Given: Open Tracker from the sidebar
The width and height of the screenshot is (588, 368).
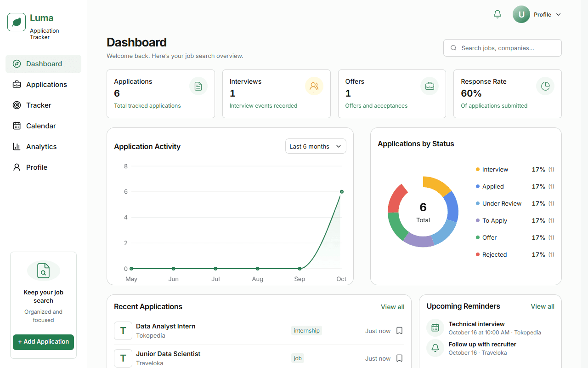Looking at the screenshot, I should [43, 105].
